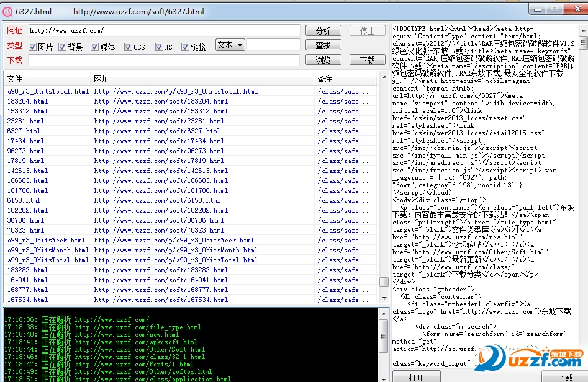Click the log panel scrollbar thumb
The height and width of the screenshot is (382, 588).
coord(384,336)
